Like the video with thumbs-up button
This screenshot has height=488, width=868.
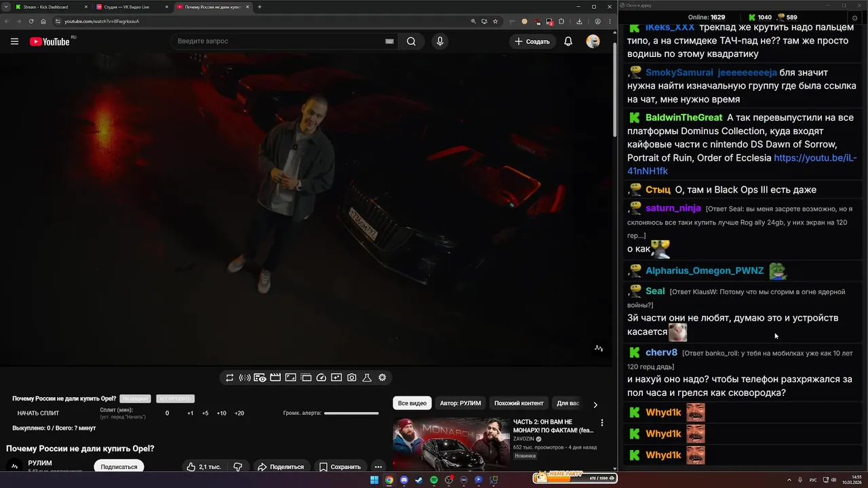[x=204, y=467]
